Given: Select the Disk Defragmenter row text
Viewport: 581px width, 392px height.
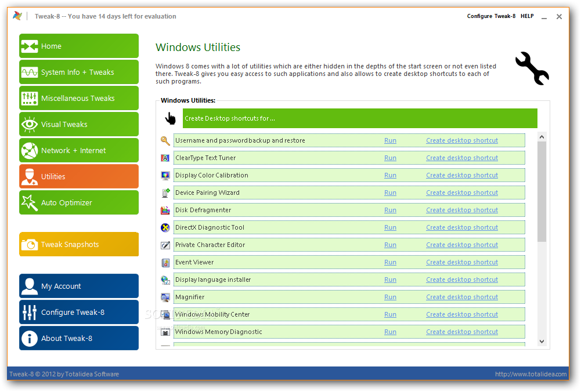Looking at the screenshot, I should coord(203,210).
